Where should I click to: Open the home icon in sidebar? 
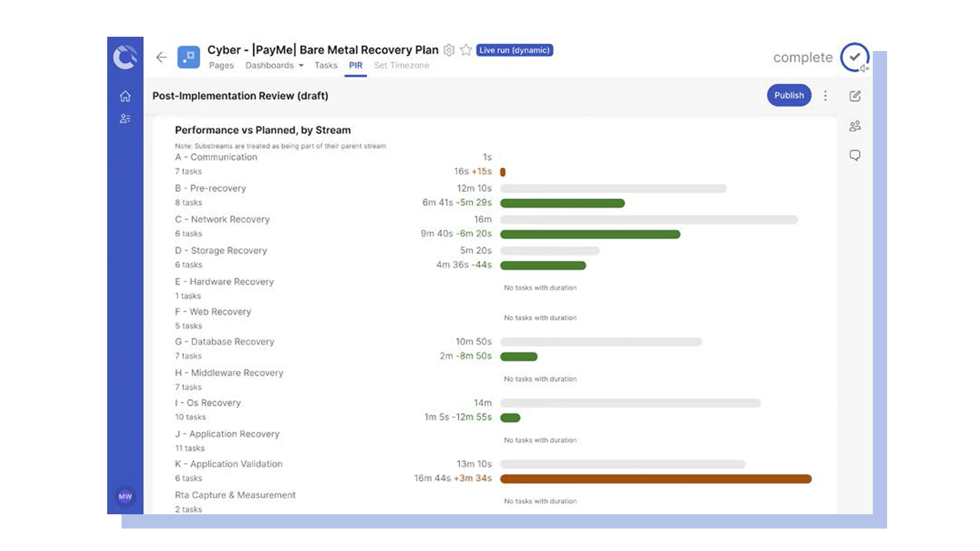[x=125, y=96]
